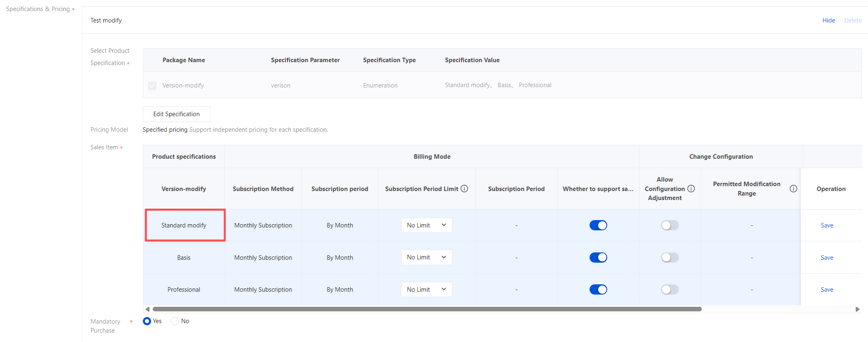Click info icon beside Permitted Modification Range
Viewport: 868px width, 342px height.
click(x=793, y=189)
